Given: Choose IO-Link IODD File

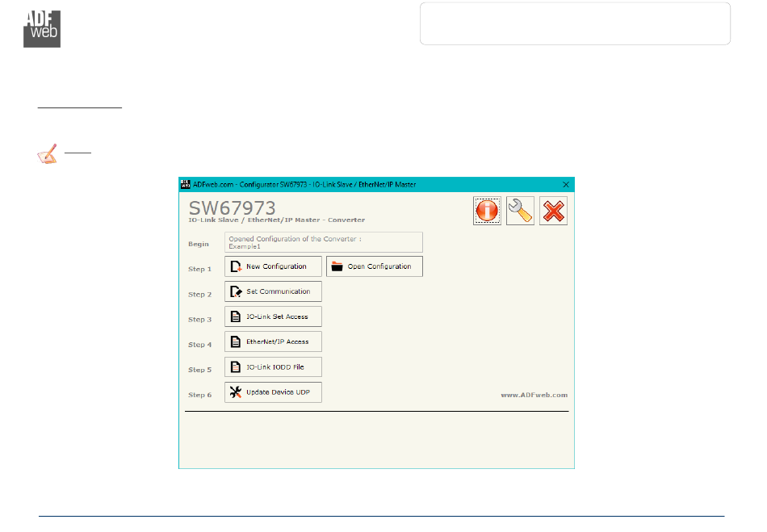Looking at the screenshot, I should click(273, 367).
